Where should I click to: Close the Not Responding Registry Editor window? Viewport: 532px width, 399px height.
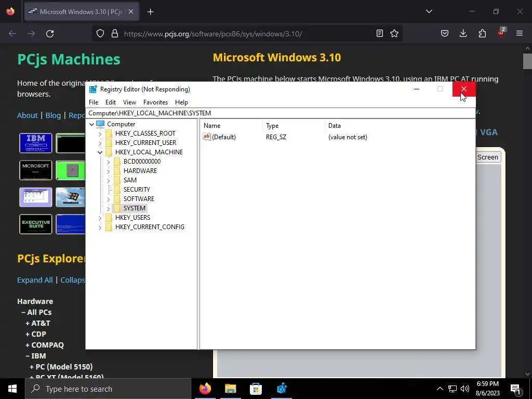pos(464,89)
